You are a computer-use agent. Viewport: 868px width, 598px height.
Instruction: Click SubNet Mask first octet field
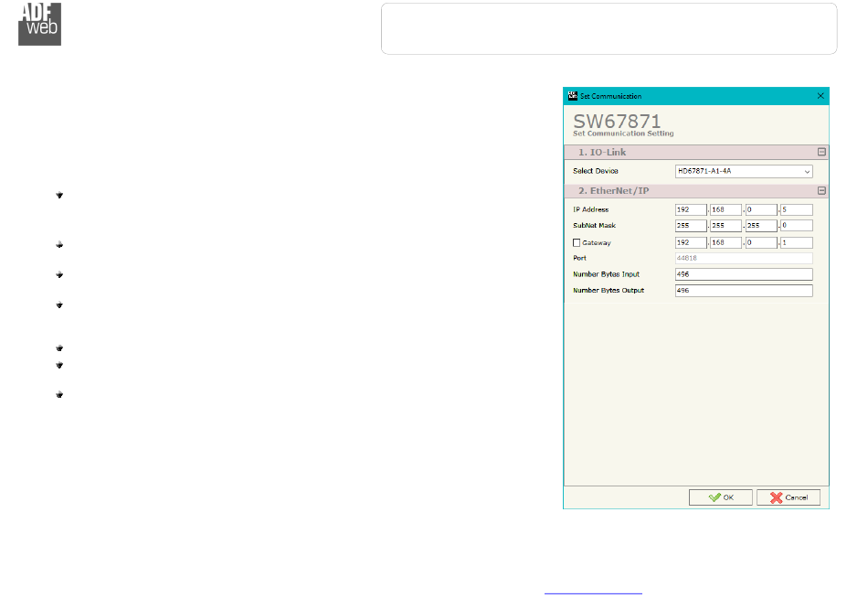tap(691, 226)
